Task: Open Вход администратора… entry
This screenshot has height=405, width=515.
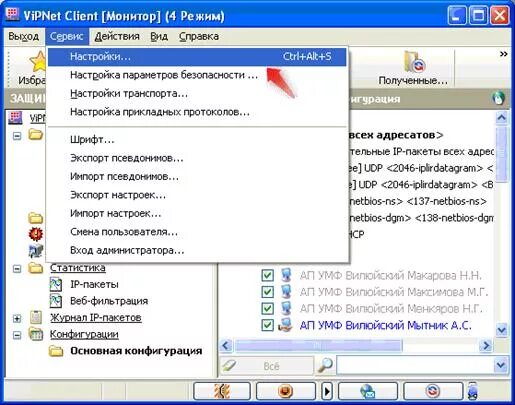Action: pos(197,250)
